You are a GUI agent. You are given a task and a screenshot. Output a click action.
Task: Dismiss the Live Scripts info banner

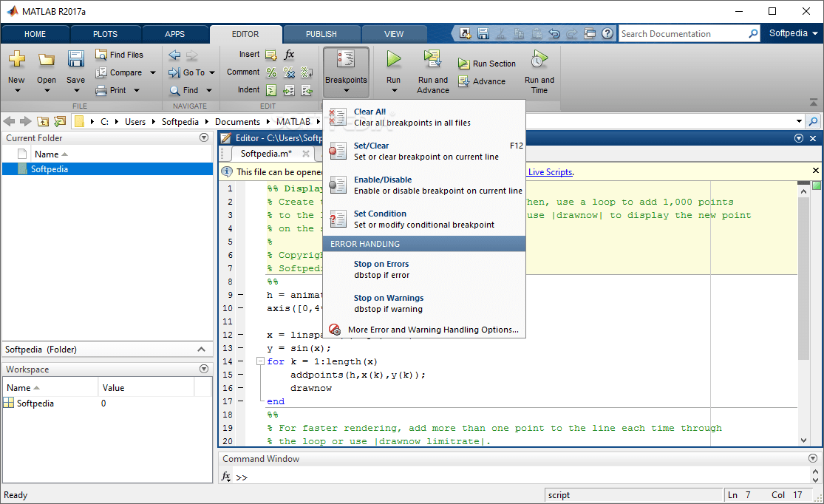816,170
